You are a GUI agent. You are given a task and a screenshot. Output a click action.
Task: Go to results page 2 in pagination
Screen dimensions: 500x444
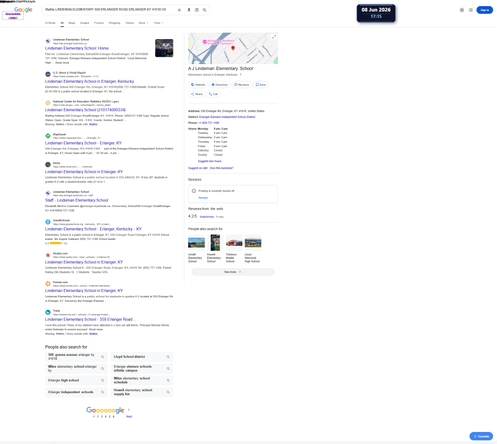[98, 417]
